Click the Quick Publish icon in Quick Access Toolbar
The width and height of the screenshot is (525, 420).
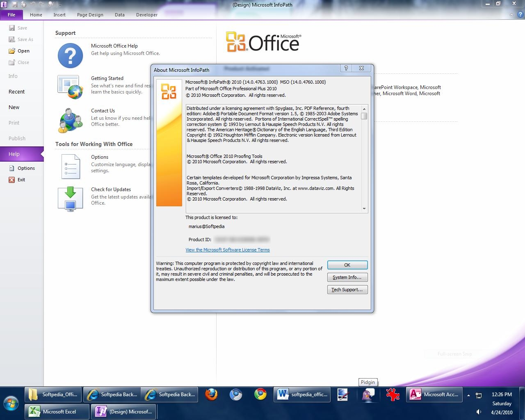click(x=23, y=5)
